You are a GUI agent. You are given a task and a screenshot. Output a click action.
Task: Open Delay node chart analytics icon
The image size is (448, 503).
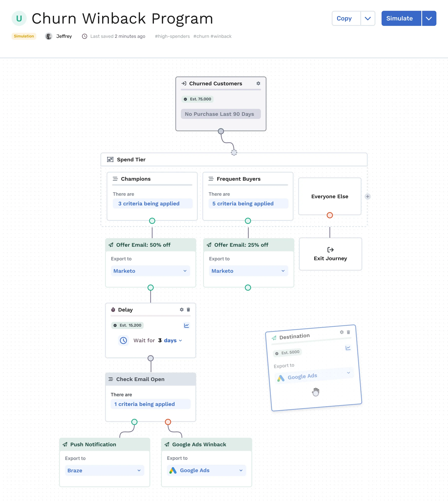tap(187, 325)
